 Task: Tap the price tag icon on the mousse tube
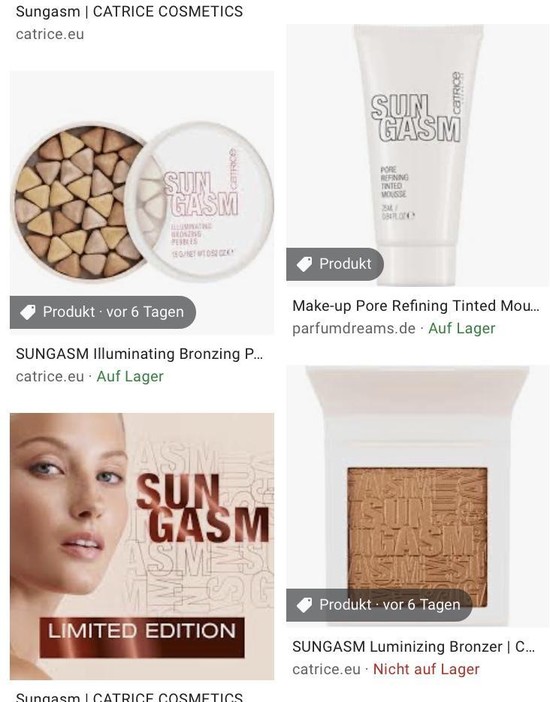[x=305, y=264]
